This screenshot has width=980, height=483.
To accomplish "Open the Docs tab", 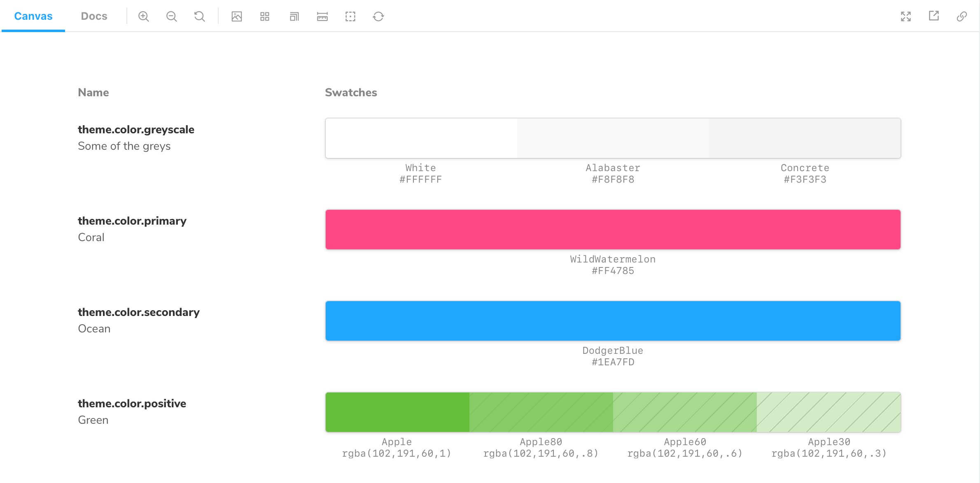I will (94, 16).
